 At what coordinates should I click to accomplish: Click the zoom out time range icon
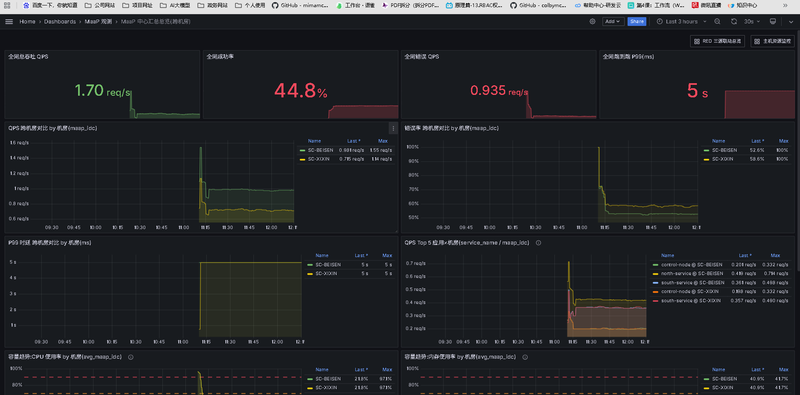coord(717,21)
